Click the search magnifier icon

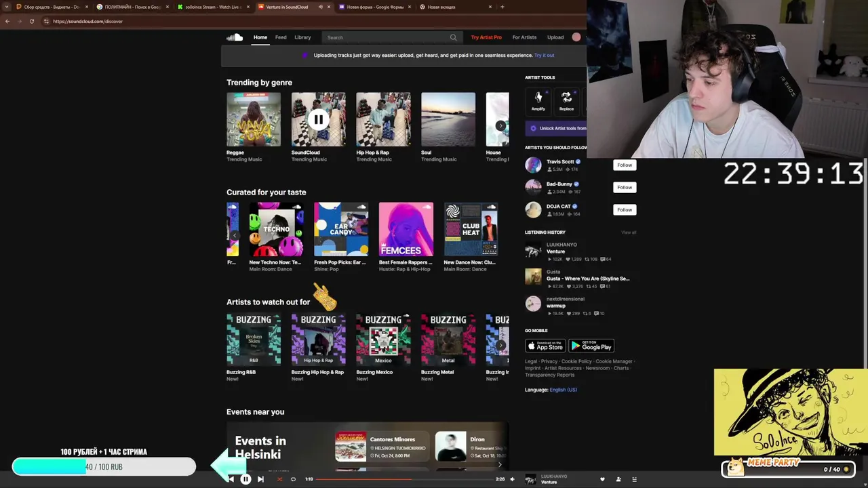pyautogui.click(x=453, y=37)
